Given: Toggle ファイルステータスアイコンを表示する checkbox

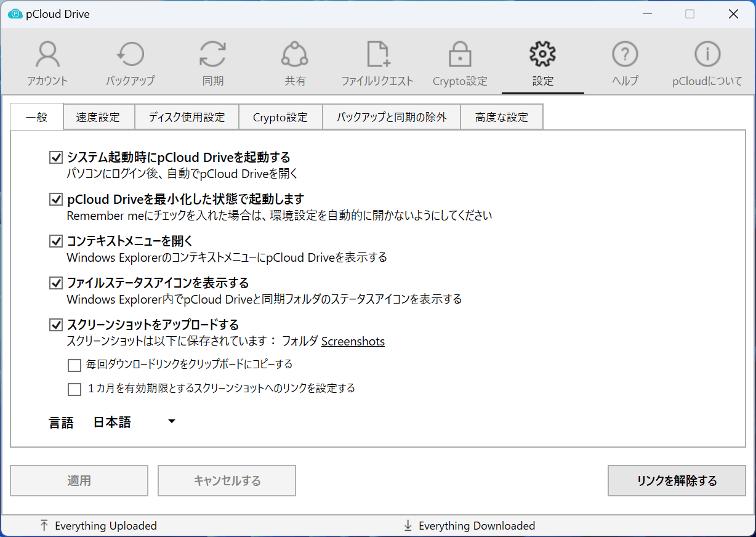Looking at the screenshot, I should pos(56,283).
